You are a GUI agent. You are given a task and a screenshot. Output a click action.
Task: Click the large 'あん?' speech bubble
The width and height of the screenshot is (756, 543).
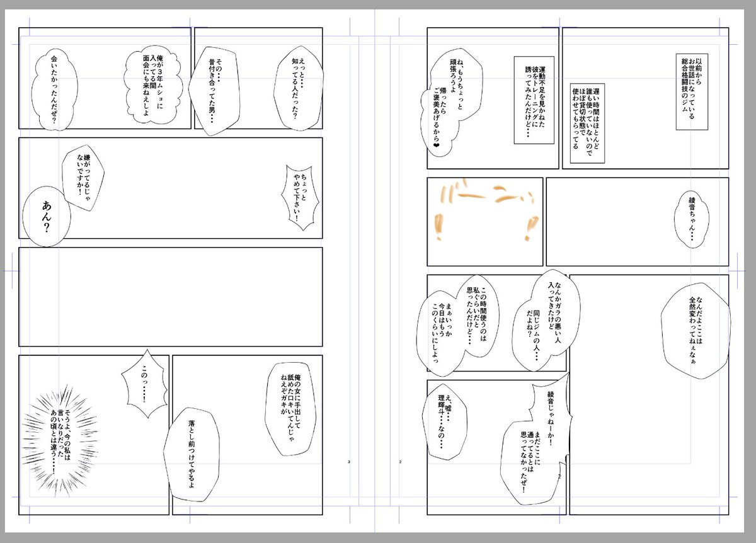click(x=46, y=217)
